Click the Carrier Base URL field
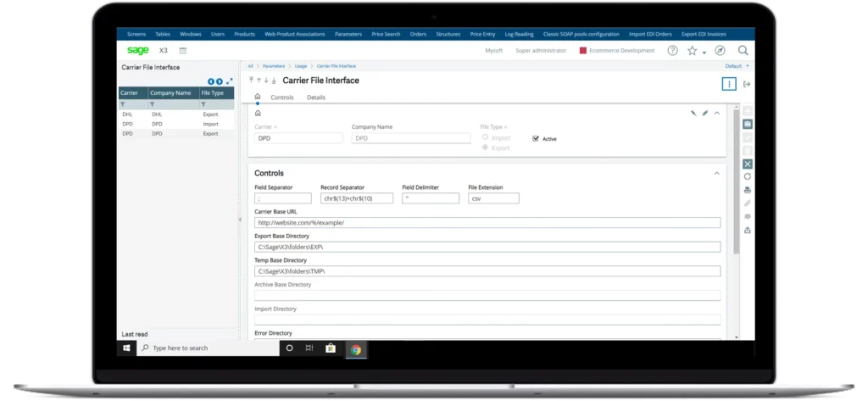868x401 pixels. point(487,223)
